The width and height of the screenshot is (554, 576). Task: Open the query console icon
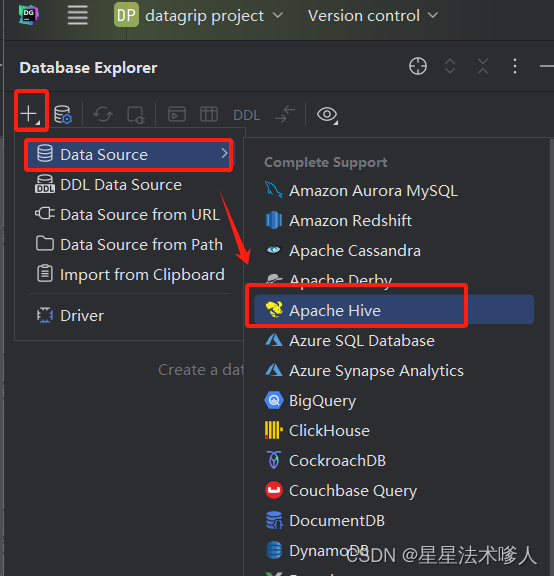coord(177,114)
